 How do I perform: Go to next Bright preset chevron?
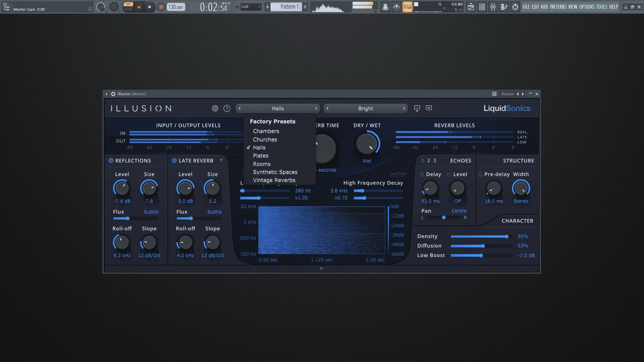404,108
